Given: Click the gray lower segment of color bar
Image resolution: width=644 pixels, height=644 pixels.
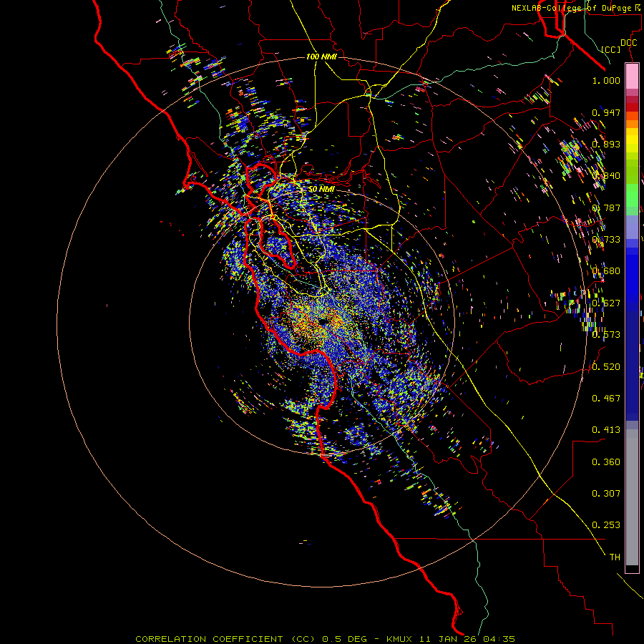Looking at the screenshot, I should click(x=632, y=497).
